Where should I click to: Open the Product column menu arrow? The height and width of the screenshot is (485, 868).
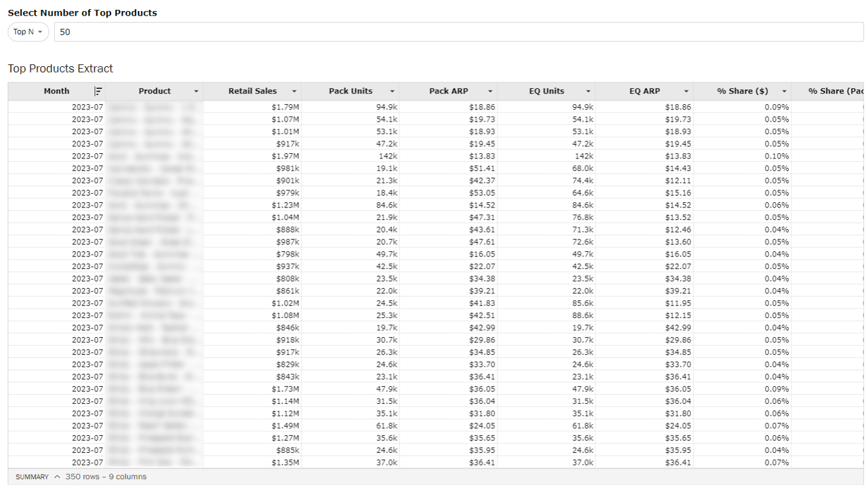click(x=196, y=92)
